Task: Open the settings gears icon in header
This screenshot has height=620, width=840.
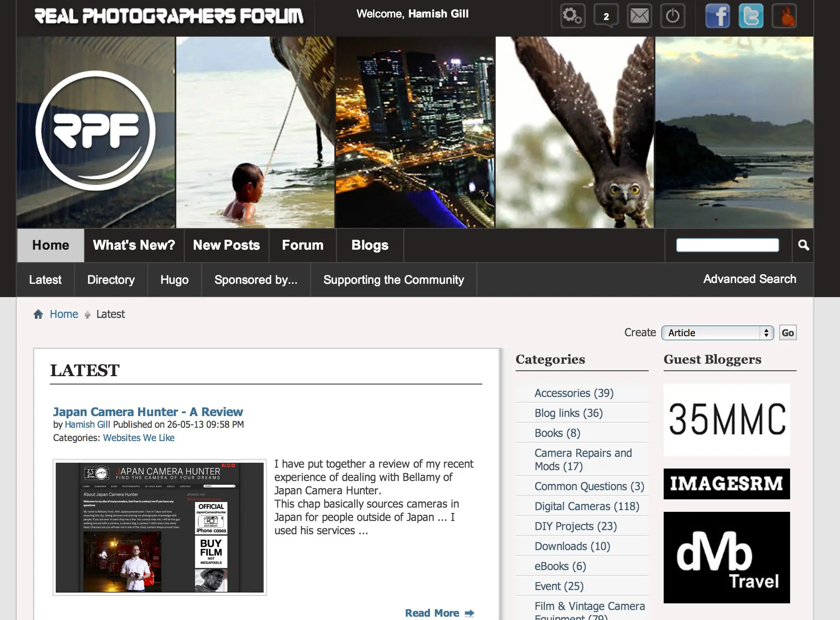Action: (573, 16)
